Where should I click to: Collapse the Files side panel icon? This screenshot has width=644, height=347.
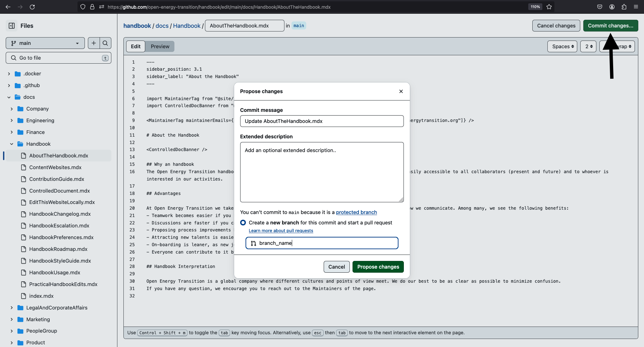pyautogui.click(x=12, y=26)
